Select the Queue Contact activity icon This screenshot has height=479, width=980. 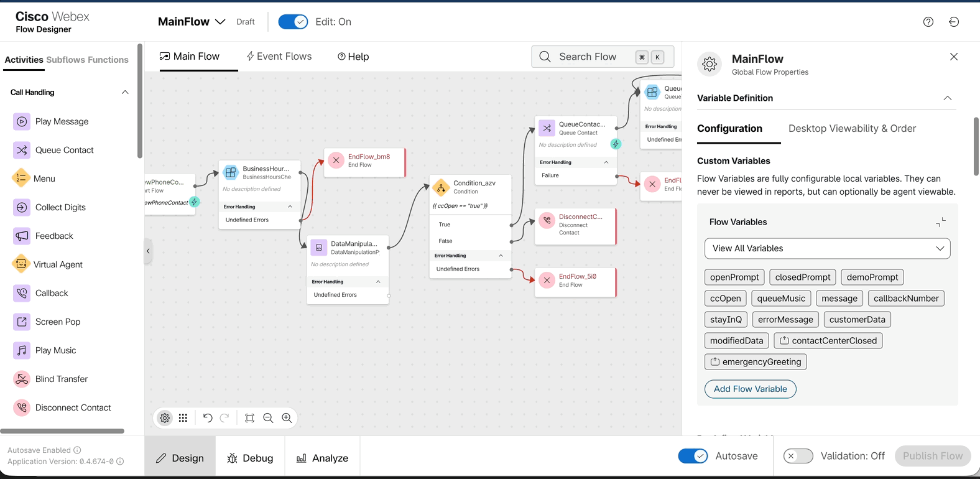22,150
